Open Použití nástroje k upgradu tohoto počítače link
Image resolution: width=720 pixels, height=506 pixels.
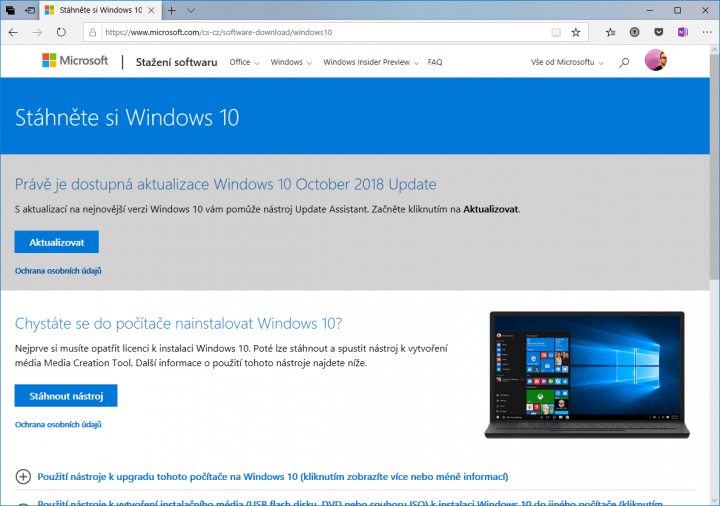(x=273, y=477)
